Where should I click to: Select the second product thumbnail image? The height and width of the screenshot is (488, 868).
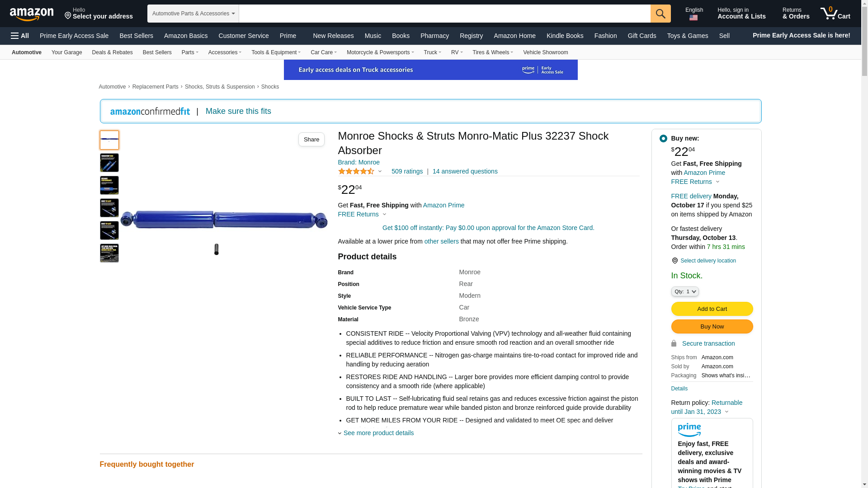click(109, 163)
